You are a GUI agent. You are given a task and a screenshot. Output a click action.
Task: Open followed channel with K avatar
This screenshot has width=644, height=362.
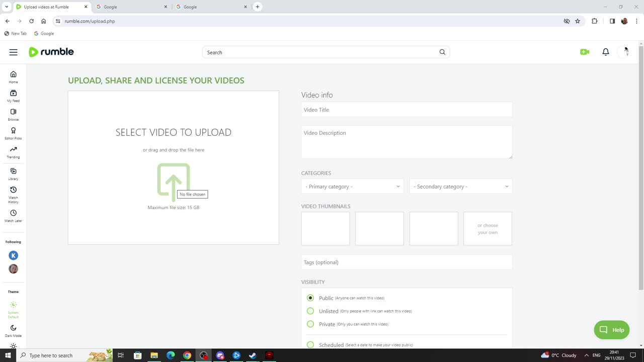[13, 255]
